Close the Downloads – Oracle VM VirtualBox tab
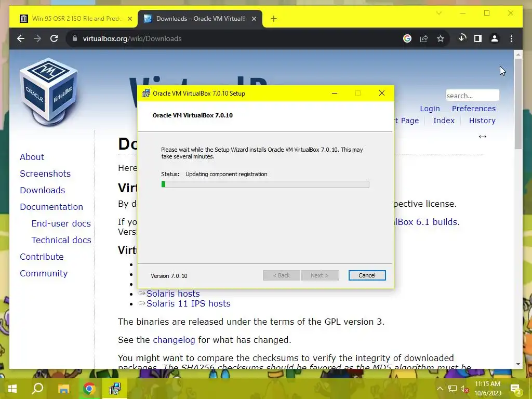Screen dimensions: 532x399 [254, 19]
